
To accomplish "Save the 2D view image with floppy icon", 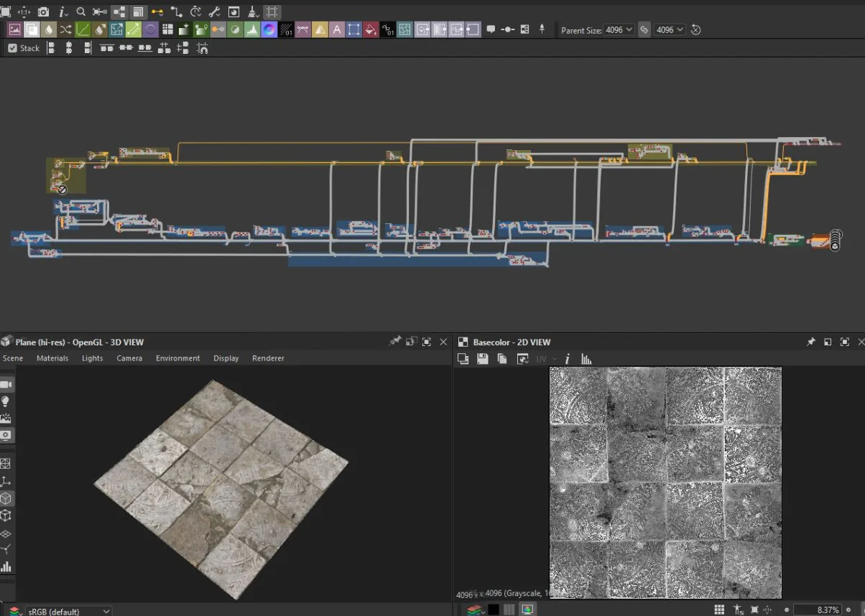I will 482,359.
